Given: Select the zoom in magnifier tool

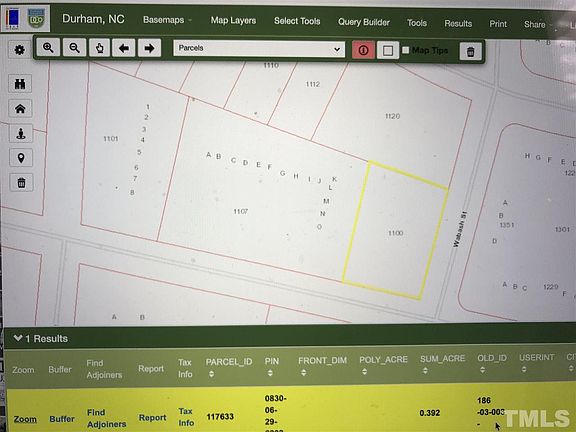Looking at the screenshot, I should pyautogui.click(x=48, y=47).
